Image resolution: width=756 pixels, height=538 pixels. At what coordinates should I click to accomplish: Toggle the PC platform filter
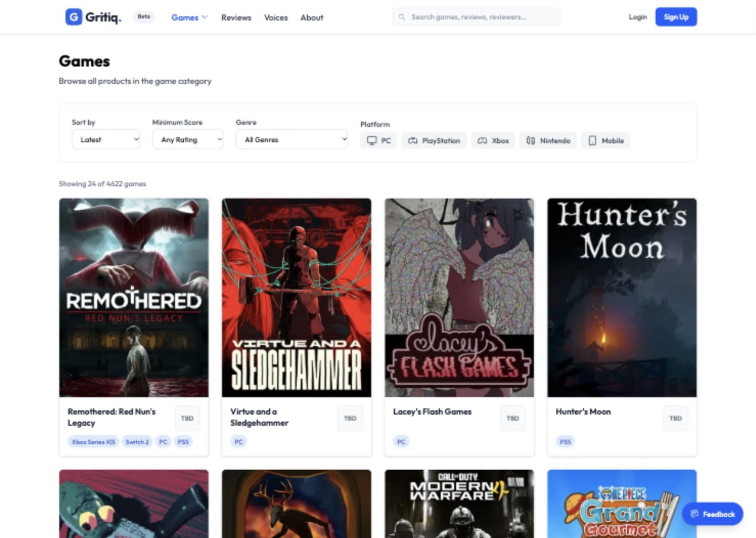(379, 141)
